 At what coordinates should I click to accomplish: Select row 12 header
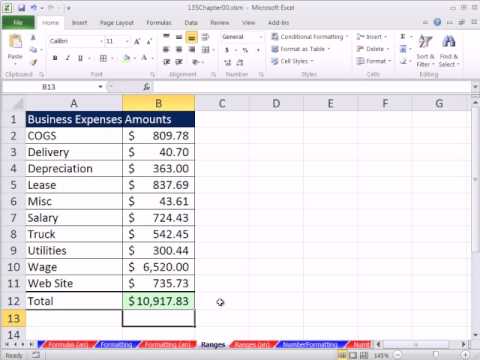pyautogui.click(x=13, y=301)
